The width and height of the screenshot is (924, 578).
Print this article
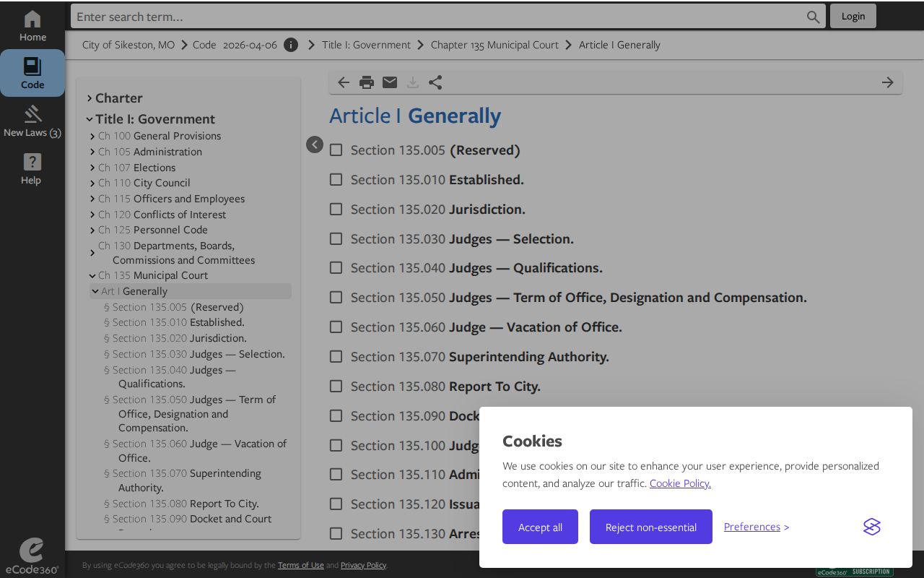click(x=367, y=82)
